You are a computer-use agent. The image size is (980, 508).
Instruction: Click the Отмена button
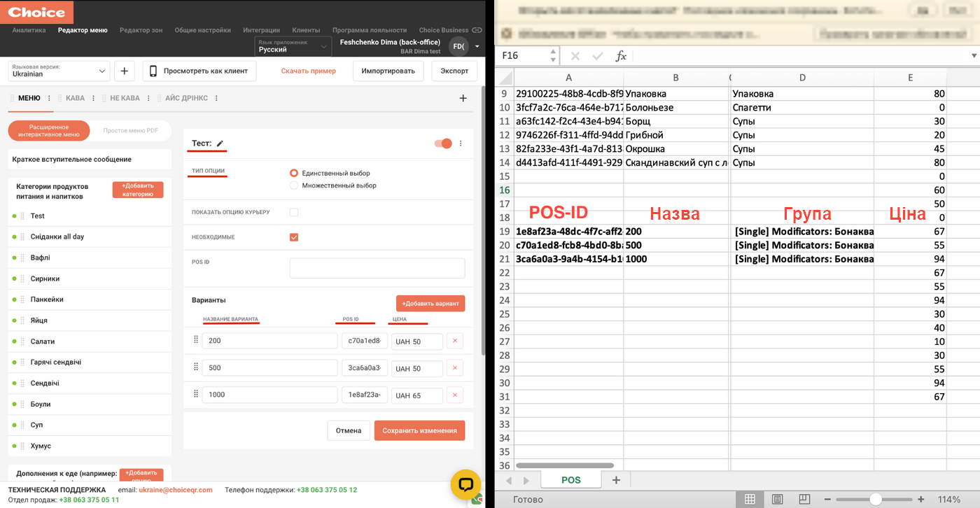349,430
